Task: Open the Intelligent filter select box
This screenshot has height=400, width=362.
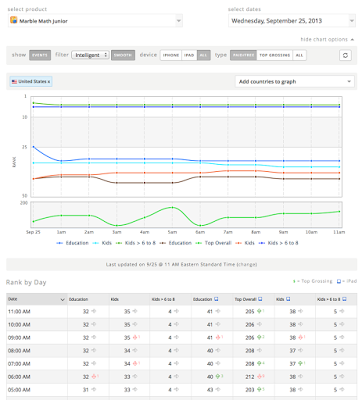Action: coord(90,55)
